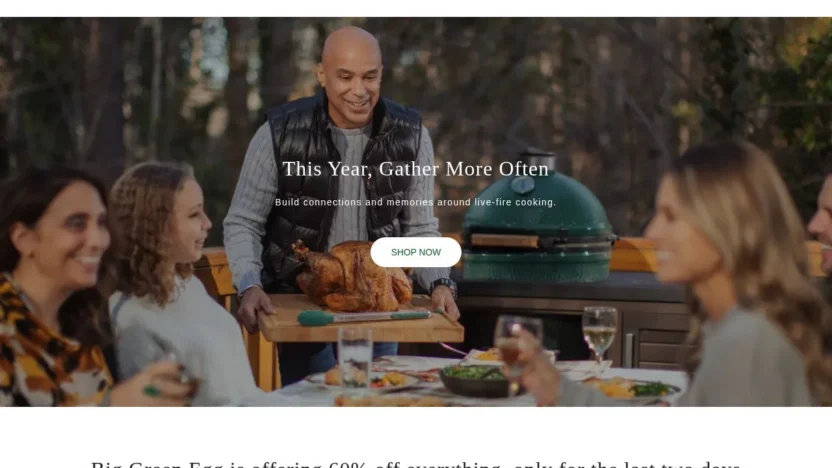Select the heading "This Year, Gather More Often"
This screenshot has height=468, width=832.
click(415, 169)
